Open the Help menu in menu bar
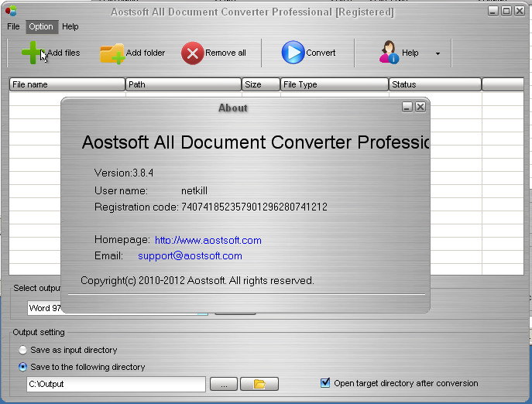The image size is (532, 404). (70, 26)
